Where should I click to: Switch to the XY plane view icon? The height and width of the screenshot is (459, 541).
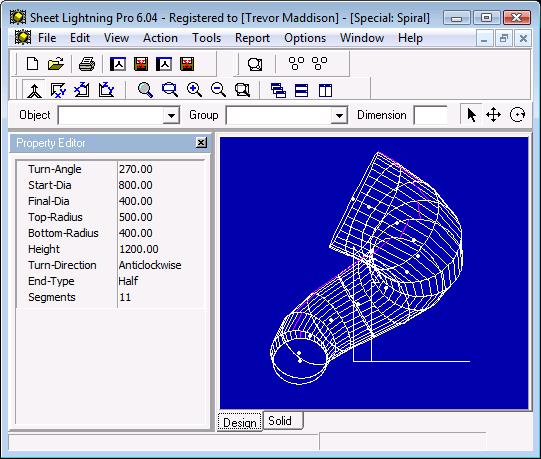[x=58, y=90]
